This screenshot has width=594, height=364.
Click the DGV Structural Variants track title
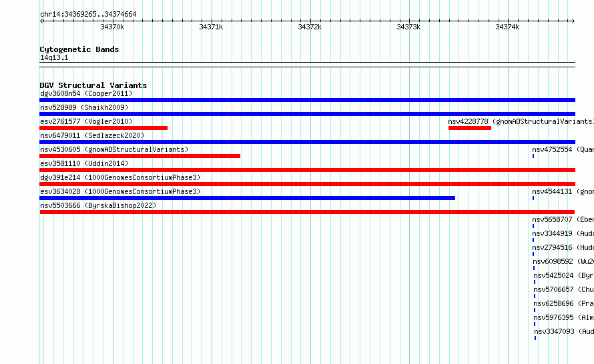[x=93, y=85]
